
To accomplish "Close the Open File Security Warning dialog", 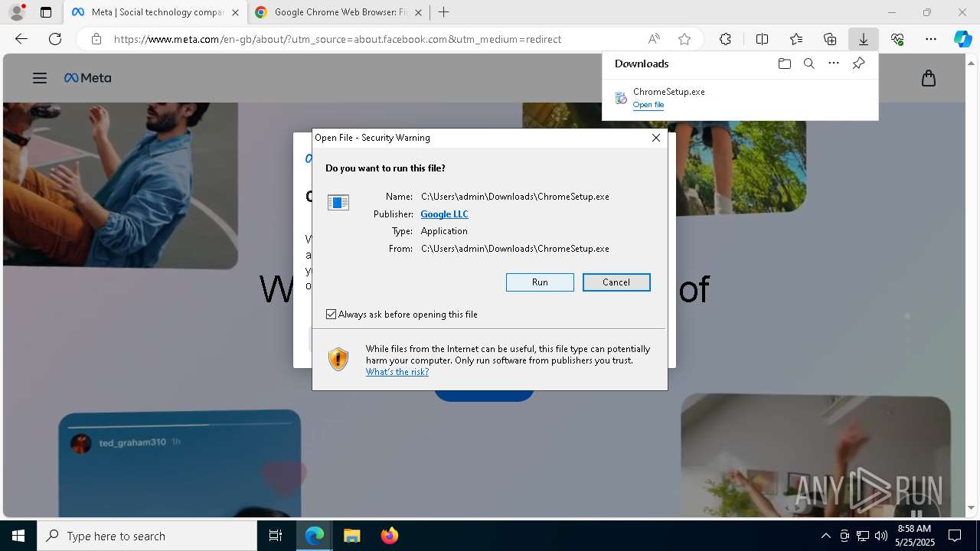I will click(x=656, y=138).
